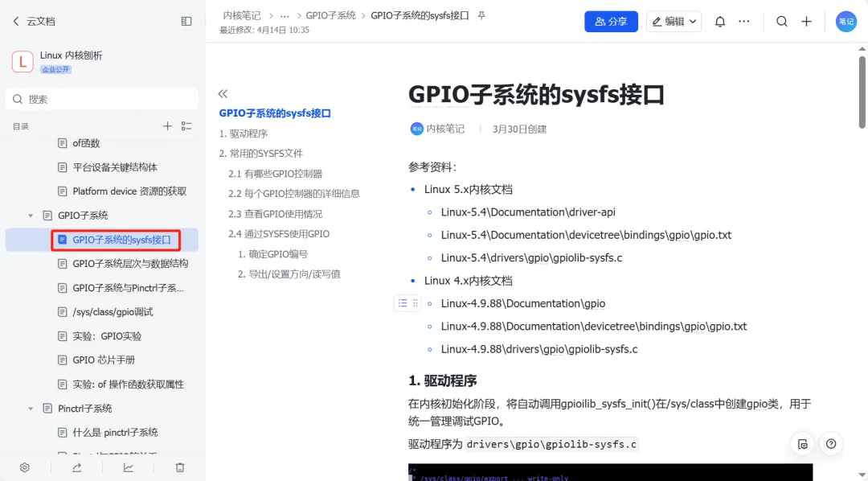
Task: Click text Linux-5.4\Documentation\driver-api
Action: [x=528, y=212]
